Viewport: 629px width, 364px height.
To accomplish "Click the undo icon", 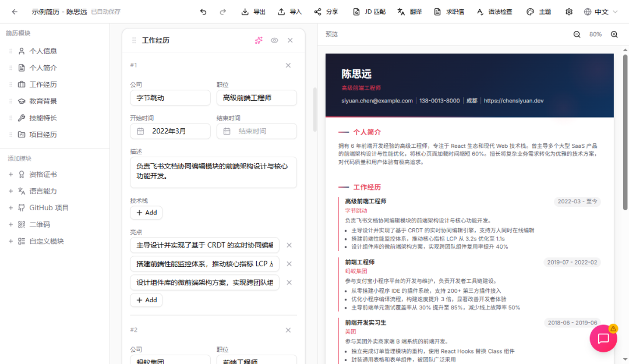I will [203, 12].
